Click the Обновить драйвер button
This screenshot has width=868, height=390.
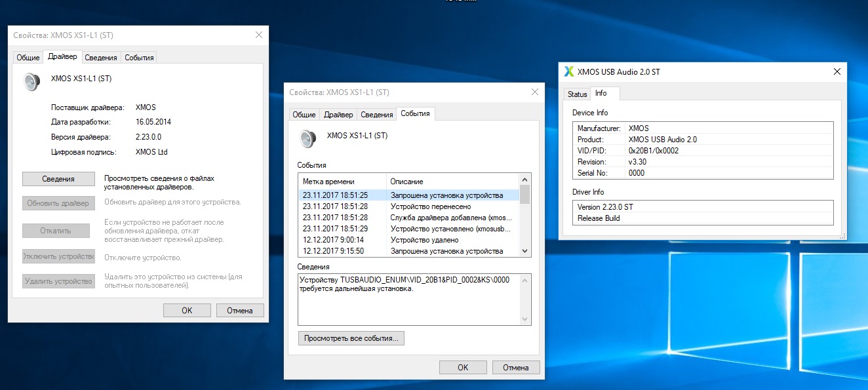click(58, 203)
